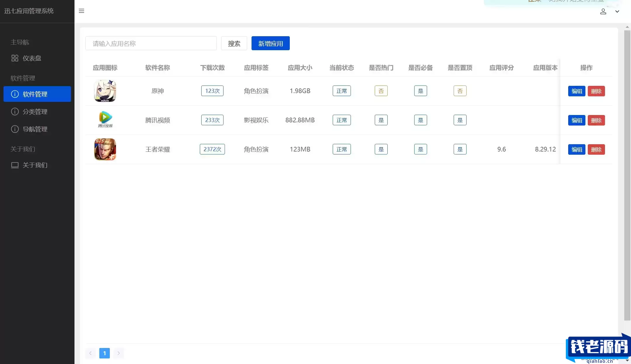
Task: Click the 迅七应用管理系统 title
Action: (x=29, y=11)
